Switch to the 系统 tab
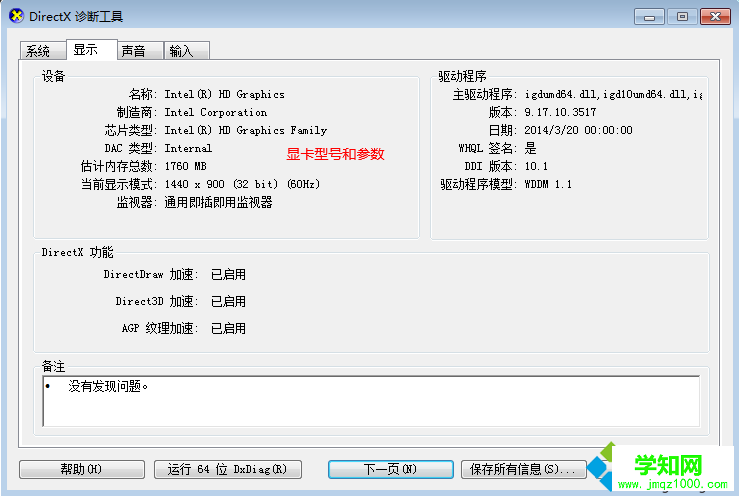The height and width of the screenshot is (496, 739). [42, 50]
